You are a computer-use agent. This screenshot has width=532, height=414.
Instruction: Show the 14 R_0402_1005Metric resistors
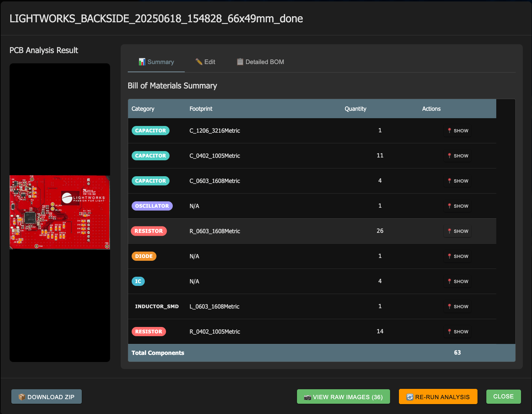pyautogui.click(x=457, y=332)
